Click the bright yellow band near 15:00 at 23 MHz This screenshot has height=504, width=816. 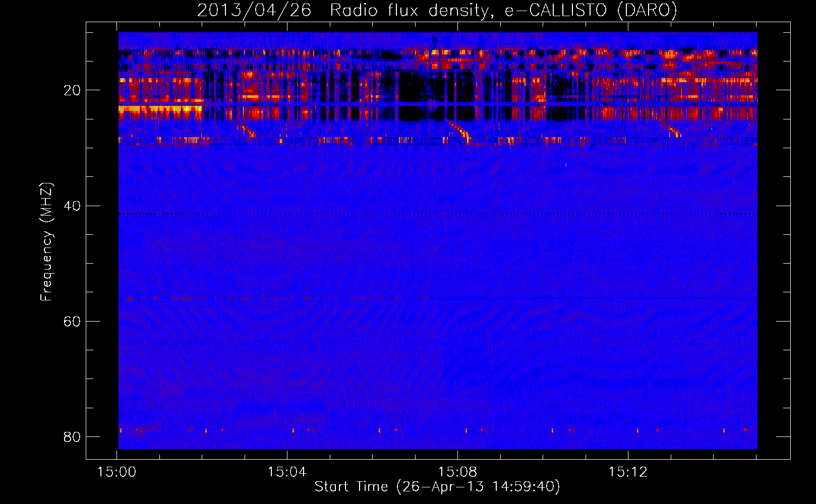click(160, 108)
